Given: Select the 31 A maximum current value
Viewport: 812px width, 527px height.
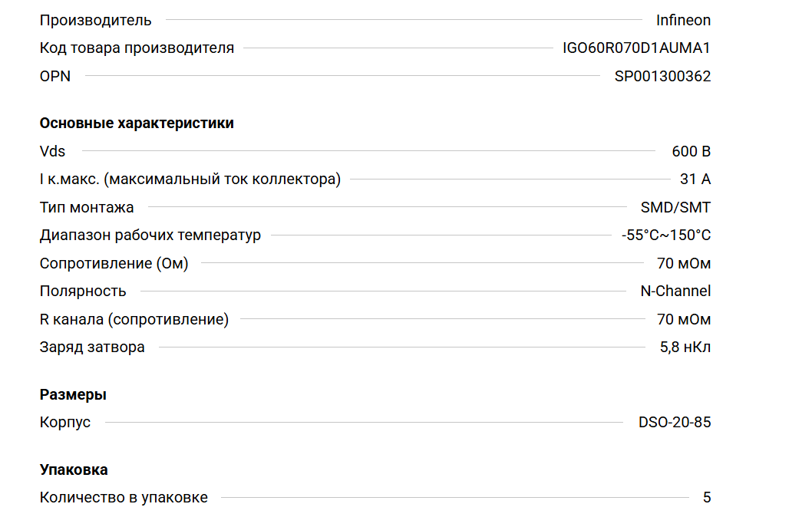Looking at the screenshot, I should 695,180.
